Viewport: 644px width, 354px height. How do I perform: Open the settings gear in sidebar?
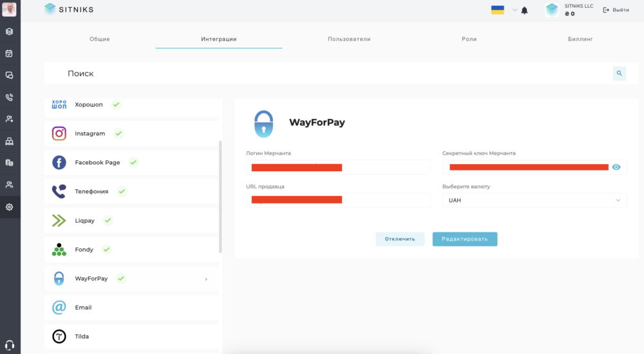coord(9,207)
